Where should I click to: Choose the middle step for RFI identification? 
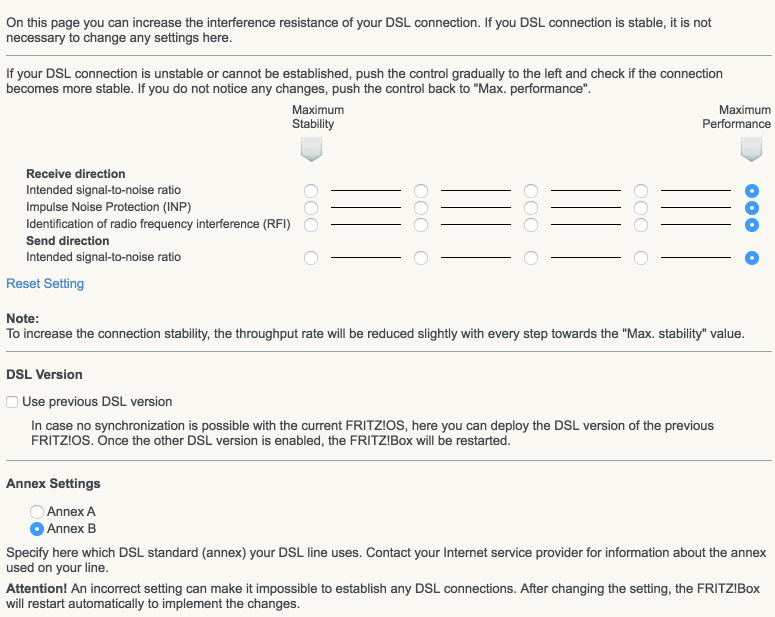point(531,224)
